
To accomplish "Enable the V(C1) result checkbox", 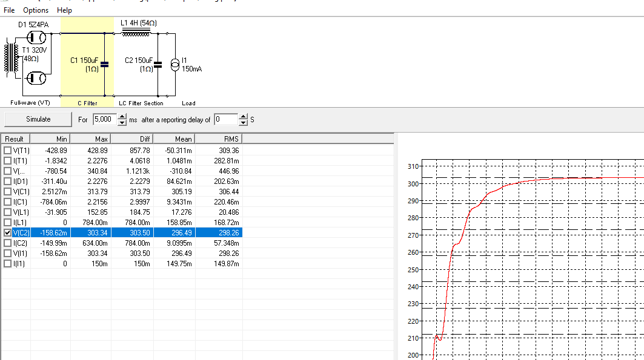I will pos(7,191).
